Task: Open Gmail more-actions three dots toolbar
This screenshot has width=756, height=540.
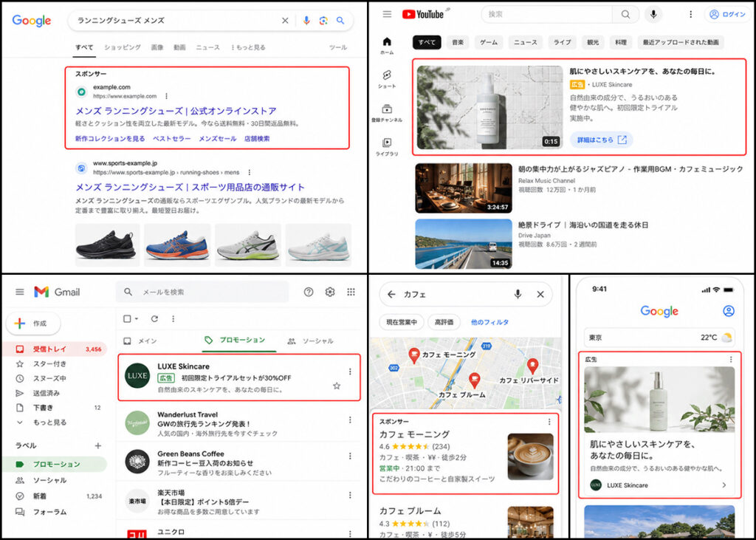Action: pyautogui.click(x=173, y=318)
